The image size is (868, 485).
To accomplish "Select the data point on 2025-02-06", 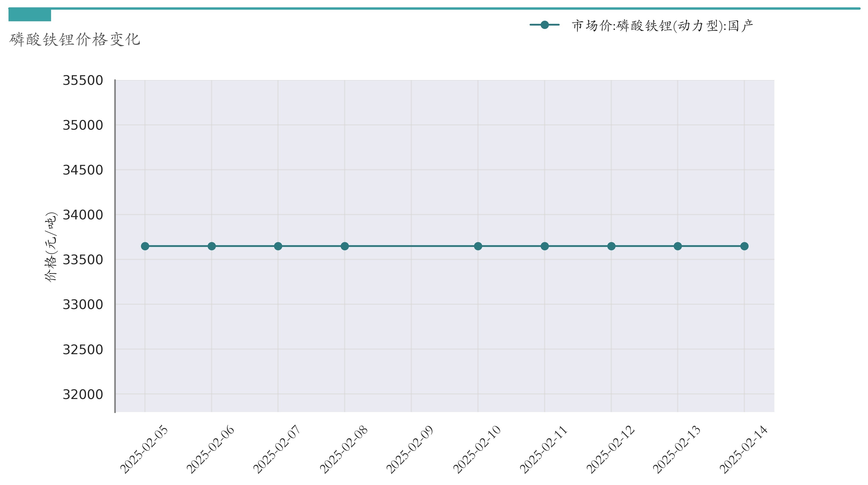I will (x=212, y=246).
